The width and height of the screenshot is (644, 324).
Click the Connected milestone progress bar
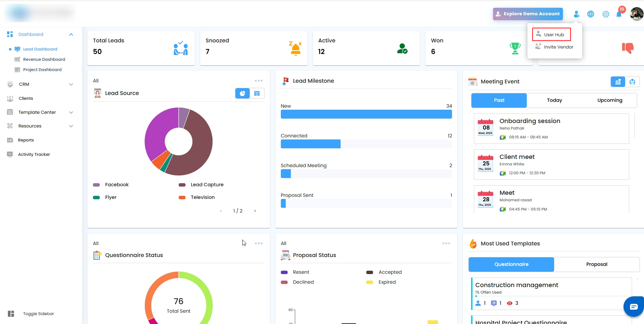point(366,144)
